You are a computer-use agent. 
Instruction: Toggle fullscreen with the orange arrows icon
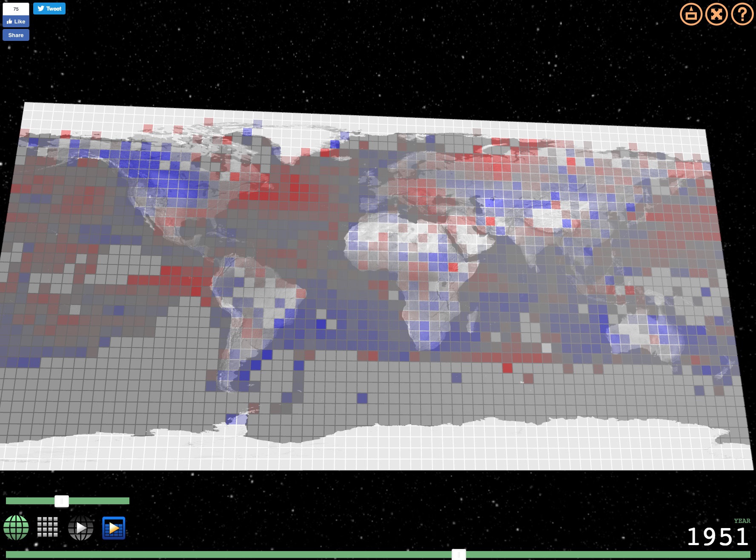pos(716,14)
